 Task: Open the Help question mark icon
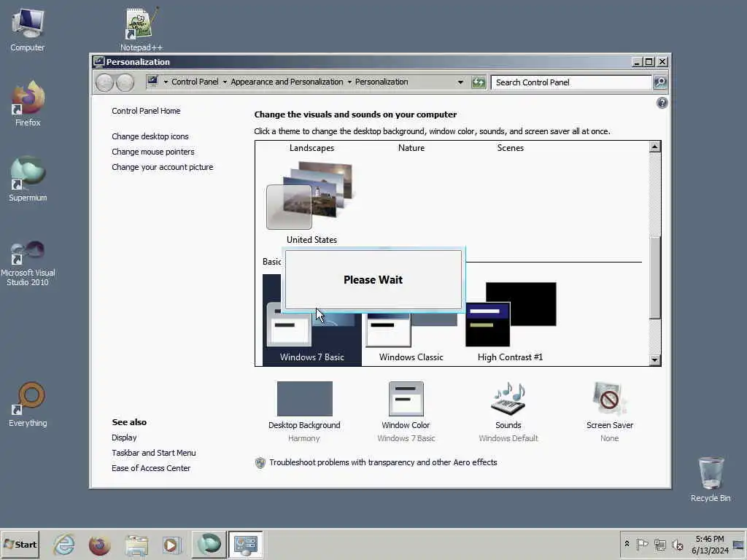coord(662,103)
